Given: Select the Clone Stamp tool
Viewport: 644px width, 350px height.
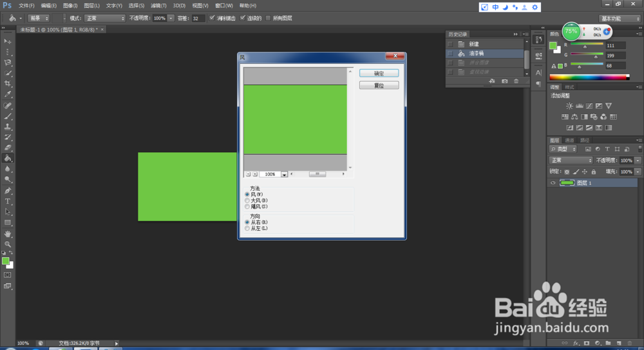Looking at the screenshot, I should click(x=7, y=127).
